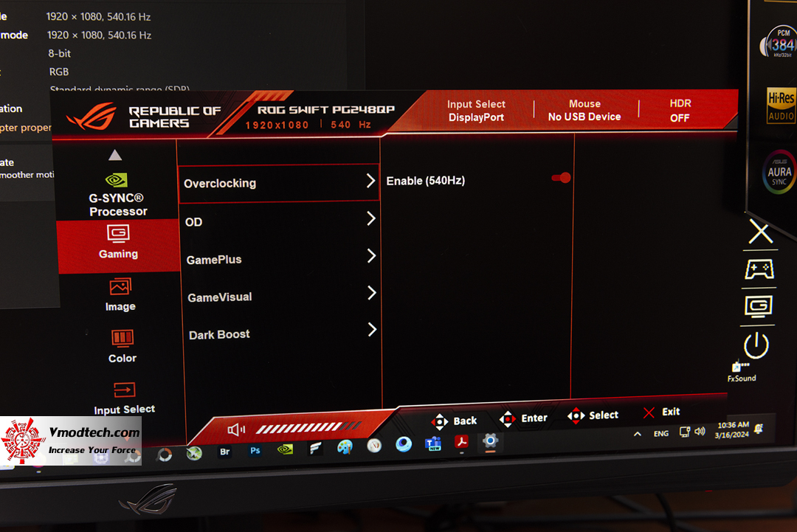Click the Exit button with red X

[x=661, y=412]
